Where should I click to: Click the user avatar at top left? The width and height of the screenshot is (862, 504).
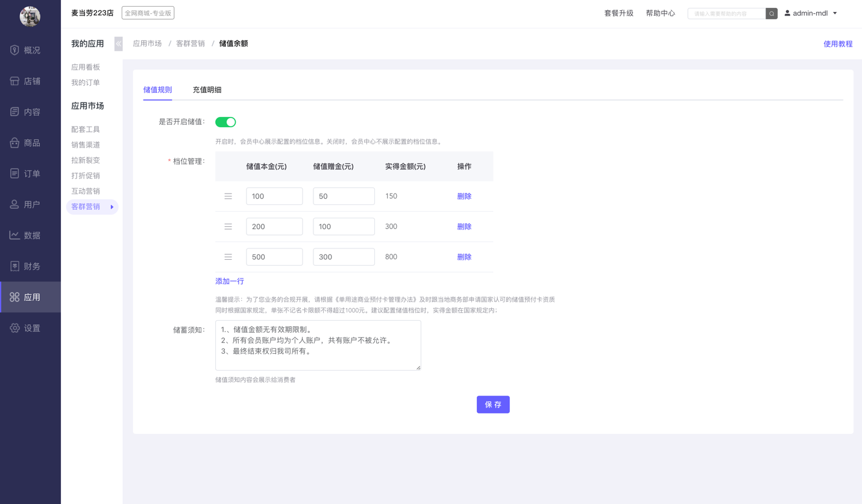(30, 16)
